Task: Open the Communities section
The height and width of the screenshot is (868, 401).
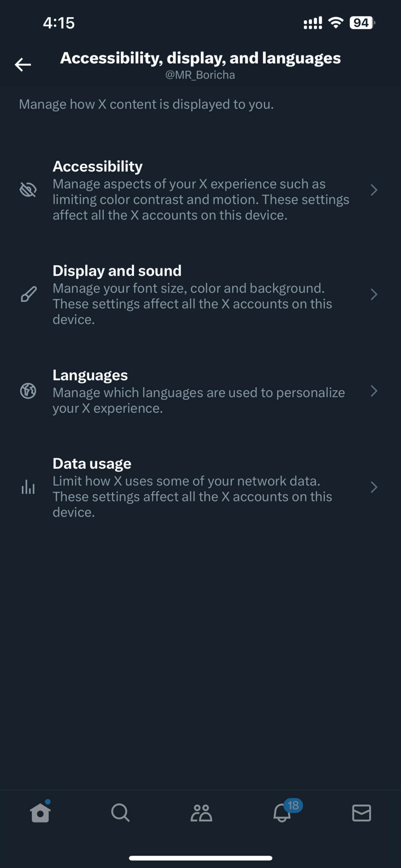Action: pyautogui.click(x=200, y=814)
